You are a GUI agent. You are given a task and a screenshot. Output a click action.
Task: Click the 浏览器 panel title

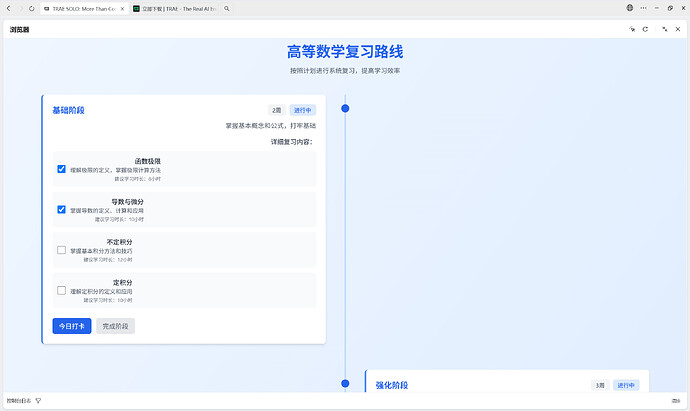pyautogui.click(x=19, y=29)
